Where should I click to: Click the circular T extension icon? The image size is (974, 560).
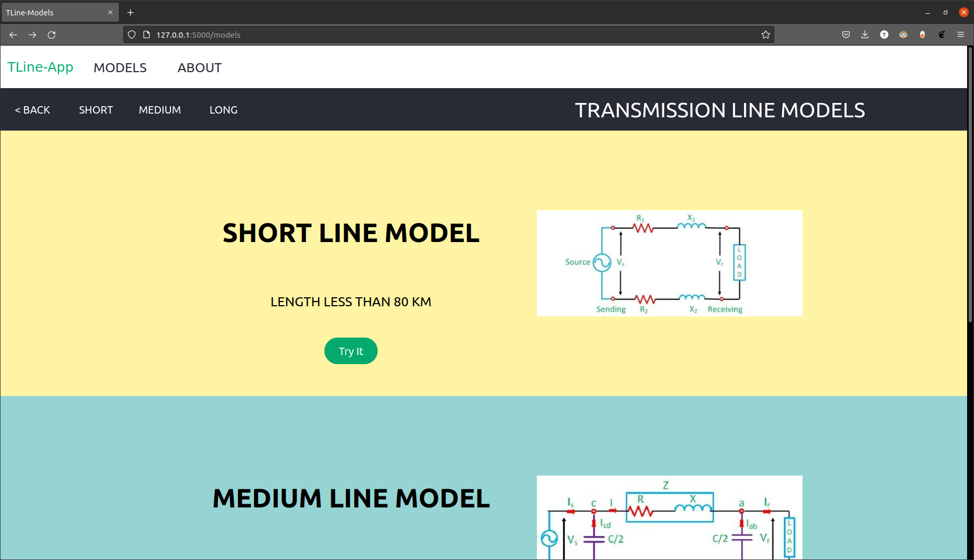[x=884, y=35]
